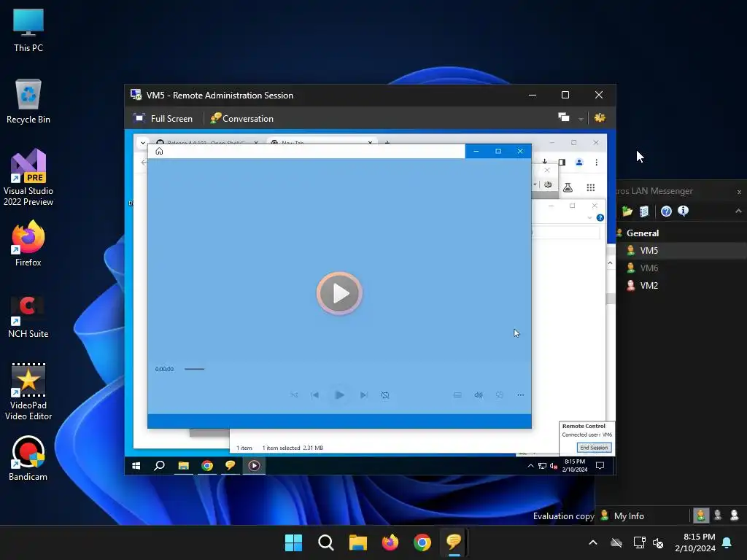
Task: Open the Chrome three-dot menu
Action: (597, 163)
